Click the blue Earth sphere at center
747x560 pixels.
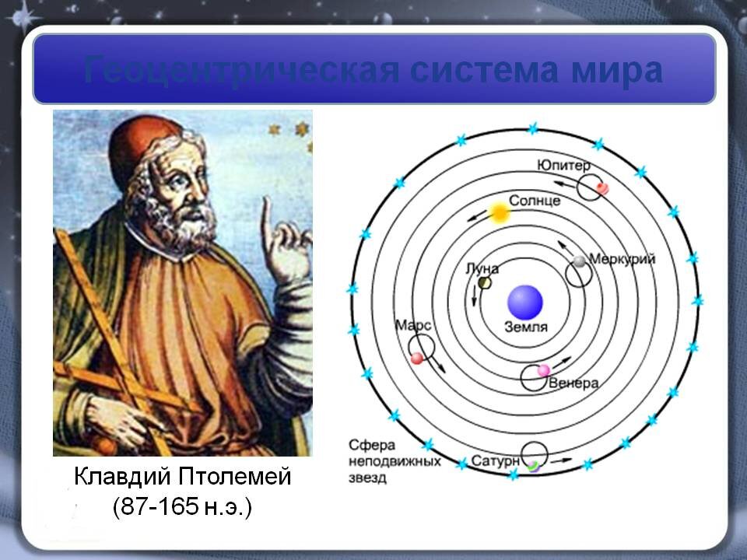pos(525,302)
